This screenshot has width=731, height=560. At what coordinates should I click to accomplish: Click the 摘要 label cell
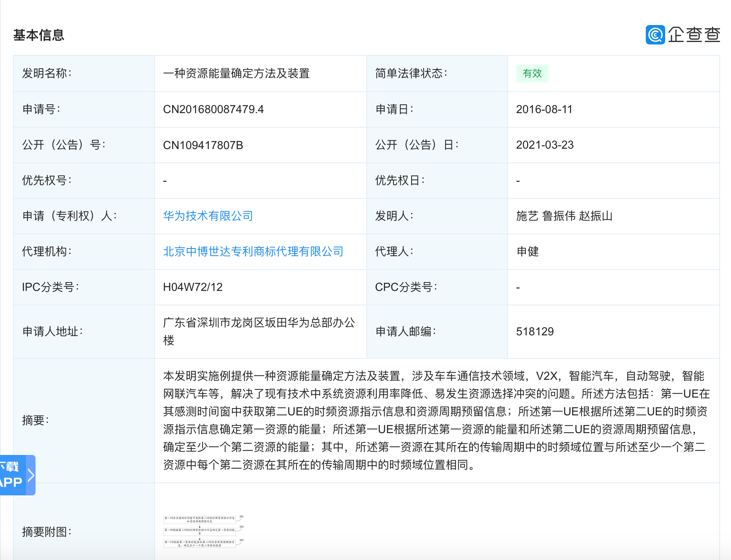click(x=84, y=420)
